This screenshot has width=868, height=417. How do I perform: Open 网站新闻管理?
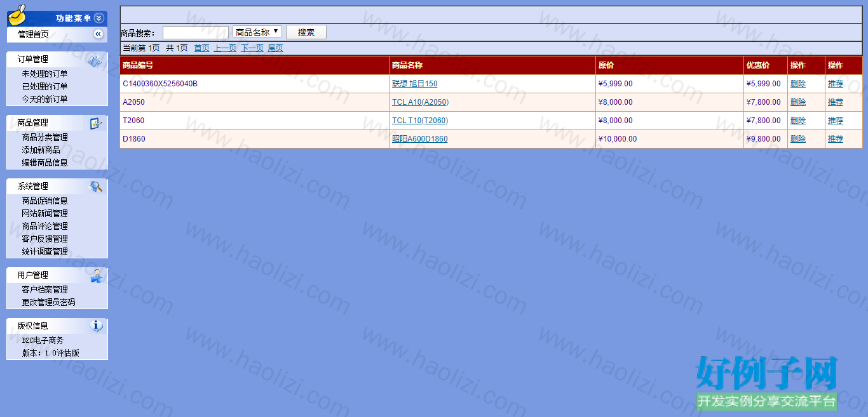[44, 213]
